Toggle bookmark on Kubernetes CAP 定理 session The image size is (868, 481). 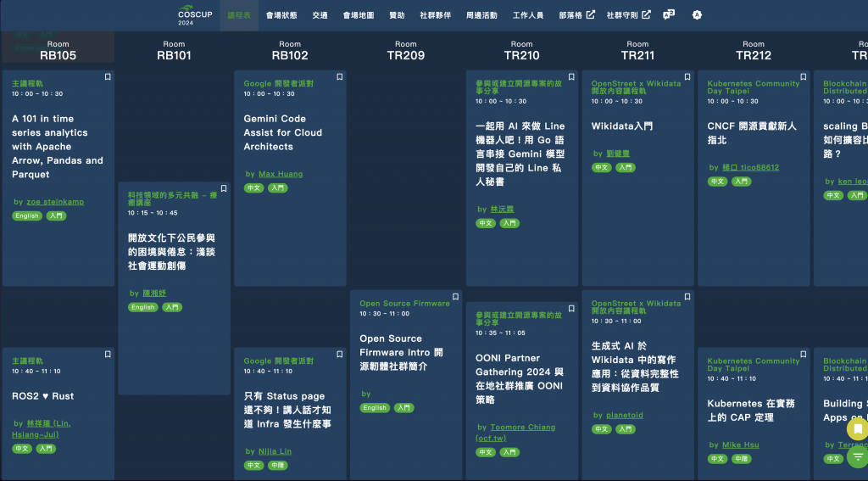click(x=804, y=354)
